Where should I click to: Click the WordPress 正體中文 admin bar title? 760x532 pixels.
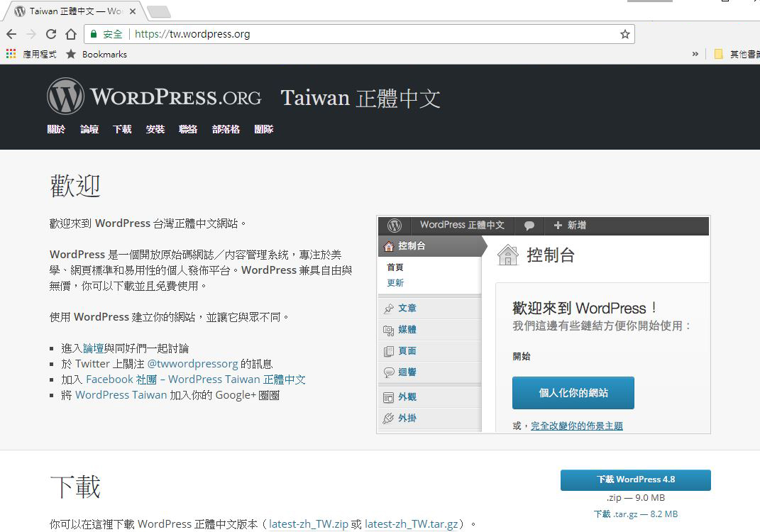point(462,226)
